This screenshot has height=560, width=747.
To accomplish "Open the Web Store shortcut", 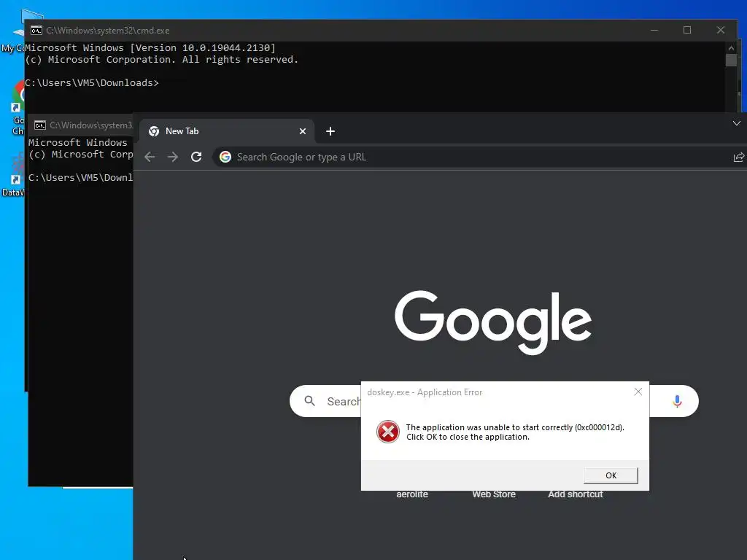I will 494,494.
